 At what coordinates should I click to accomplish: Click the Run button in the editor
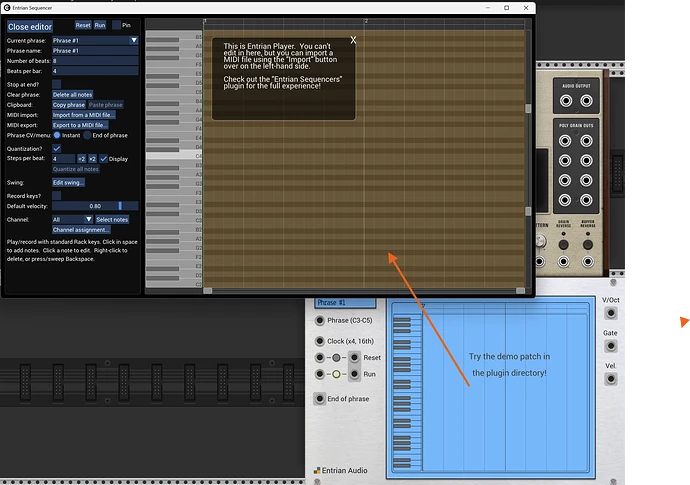(100, 25)
